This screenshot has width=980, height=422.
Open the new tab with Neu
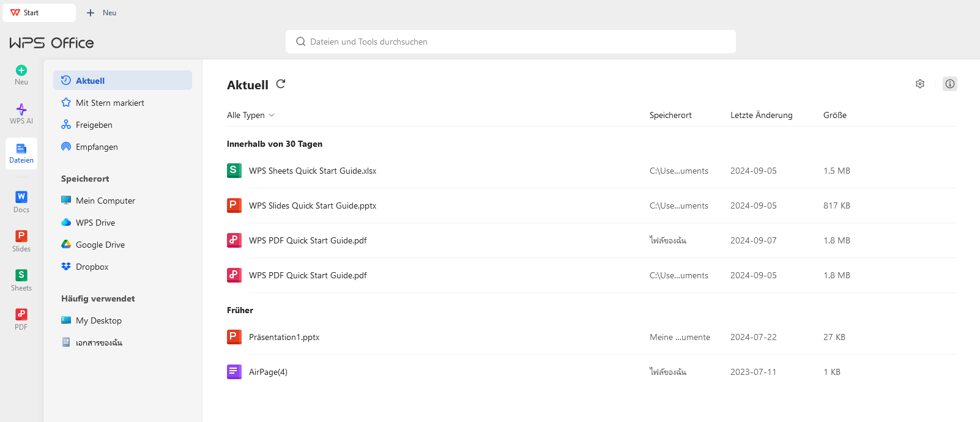[102, 13]
